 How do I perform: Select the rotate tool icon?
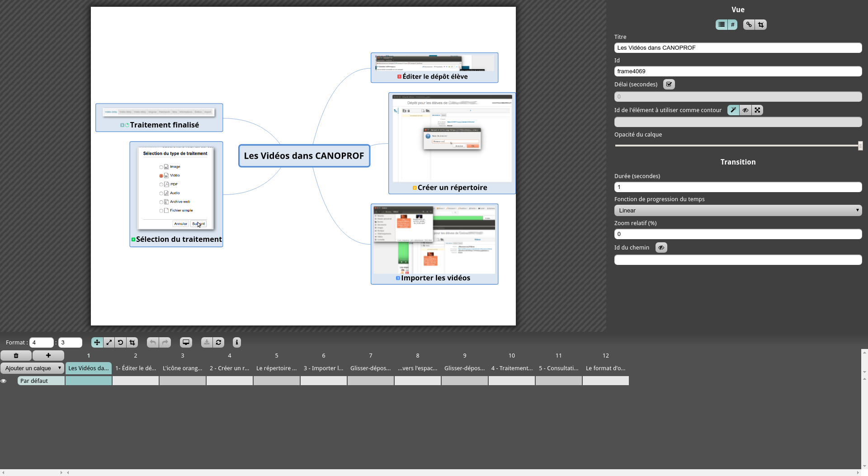[121, 342]
